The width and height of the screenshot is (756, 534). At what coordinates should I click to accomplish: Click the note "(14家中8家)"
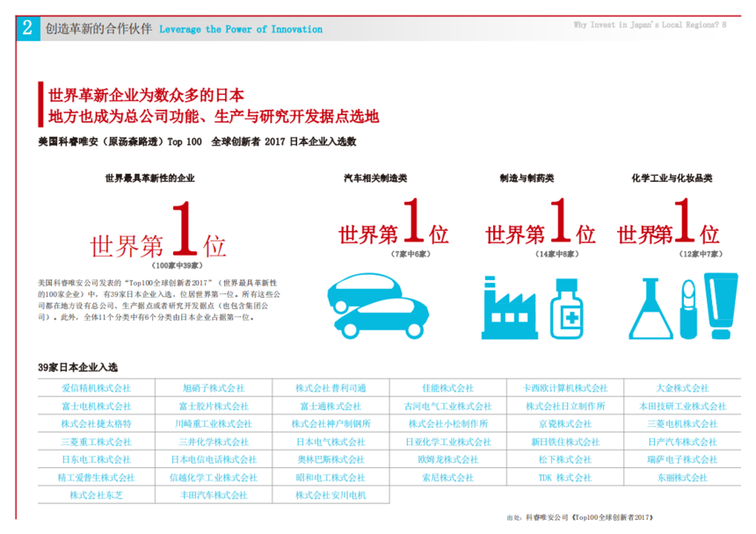(556, 254)
